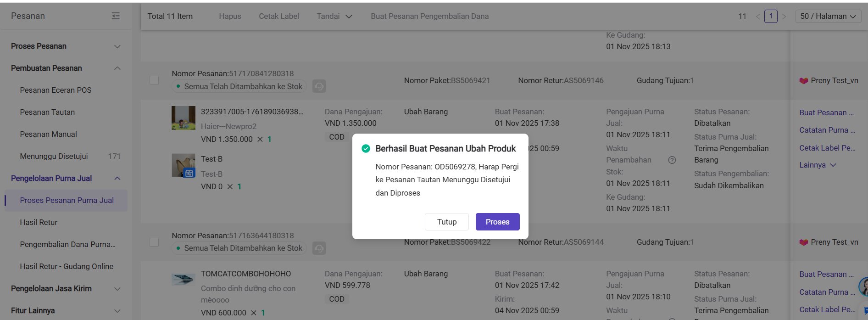868x320 pixels.
Task: Open the Test-B product thumbnail
Action: pos(183,165)
